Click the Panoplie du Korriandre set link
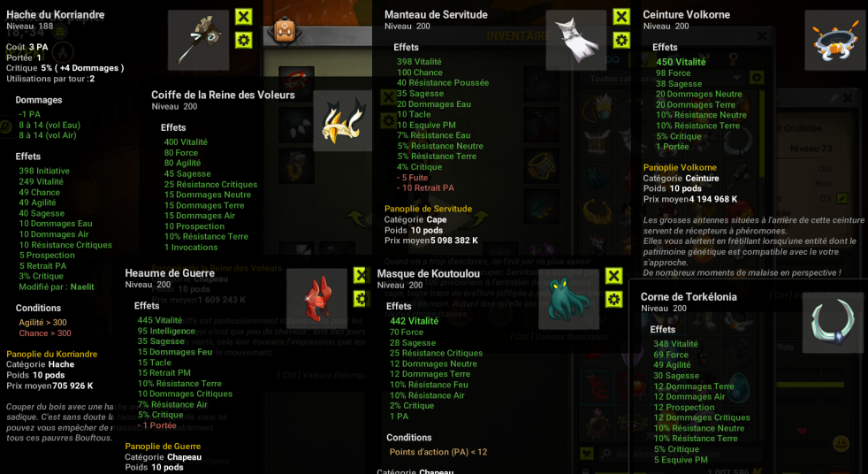The width and height of the screenshot is (868, 474). point(52,354)
